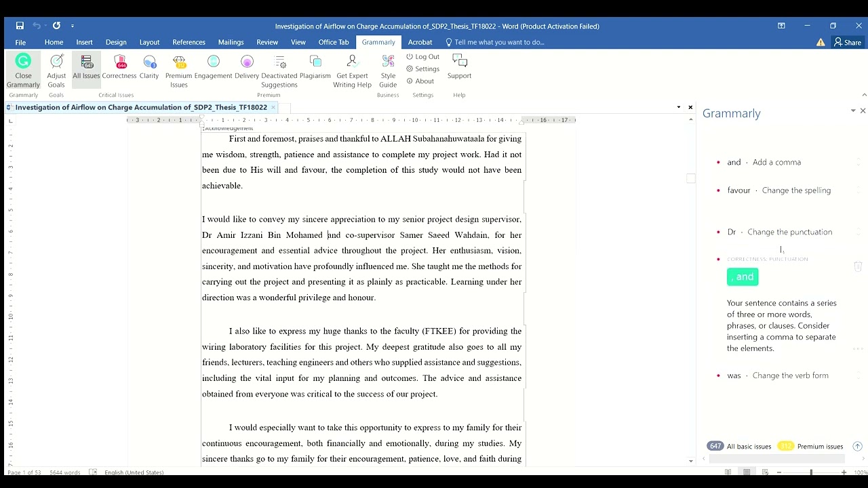Screen dimensions: 868x488
Task: Open Deactivated Suggestions
Action: [279, 71]
